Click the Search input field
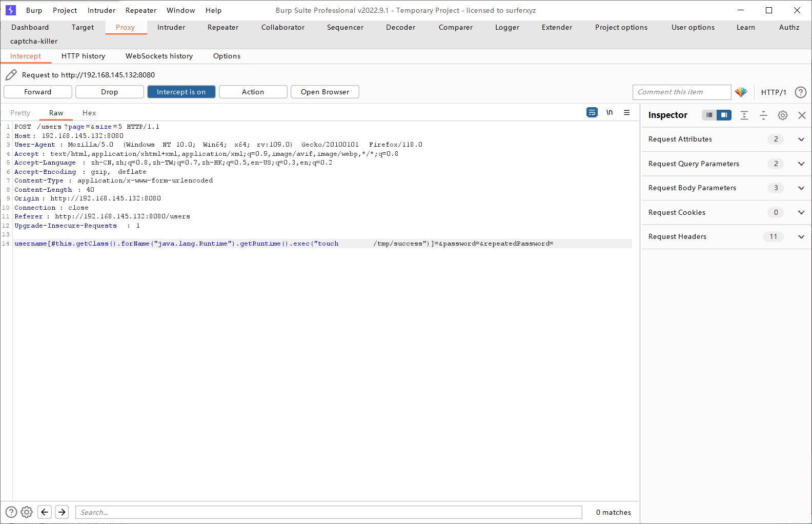Image resolution: width=812 pixels, height=524 pixels. click(x=329, y=512)
